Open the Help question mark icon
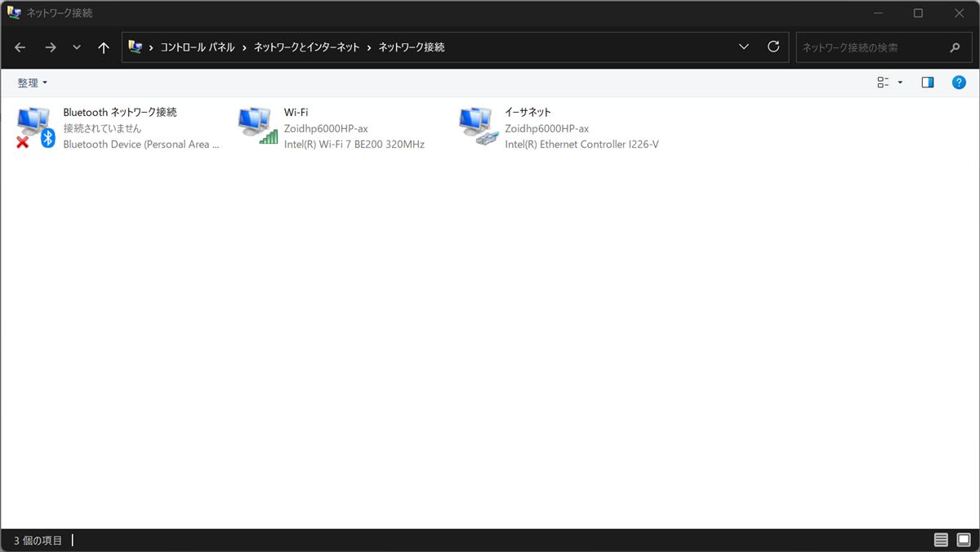 pyautogui.click(x=959, y=82)
